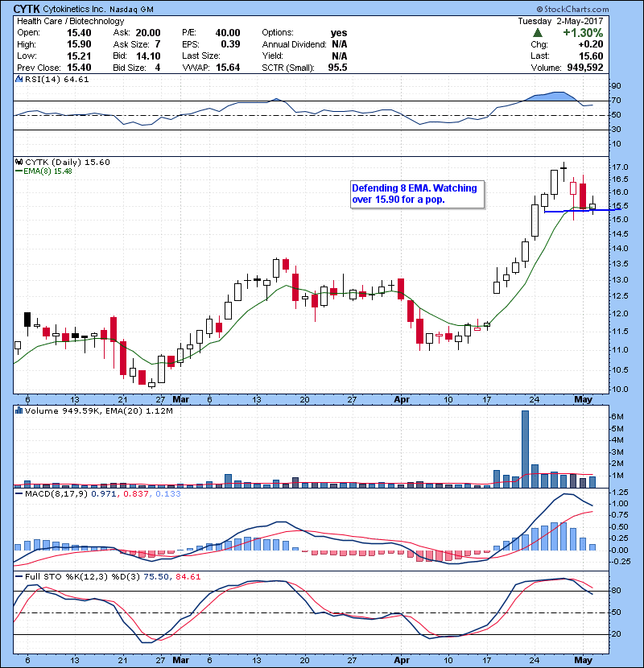Viewport: 644px width, 668px height.
Task: Click the Ask Size value 7
Action: tap(158, 44)
